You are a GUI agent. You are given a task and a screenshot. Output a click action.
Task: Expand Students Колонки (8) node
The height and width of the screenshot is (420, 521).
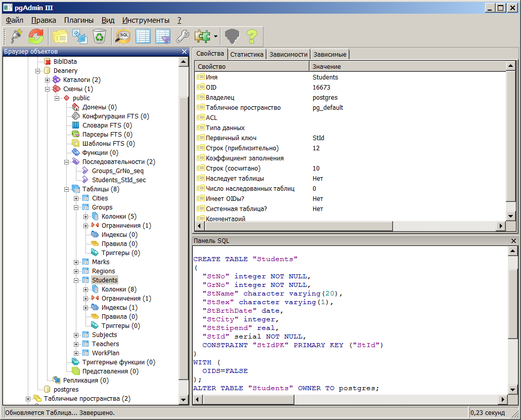(x=85, y=289)
